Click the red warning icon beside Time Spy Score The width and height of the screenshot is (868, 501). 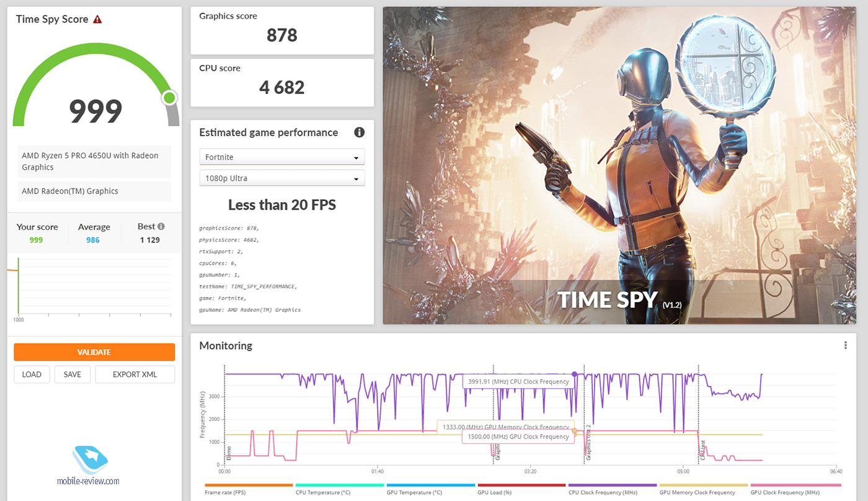click(x=97, y=19)
